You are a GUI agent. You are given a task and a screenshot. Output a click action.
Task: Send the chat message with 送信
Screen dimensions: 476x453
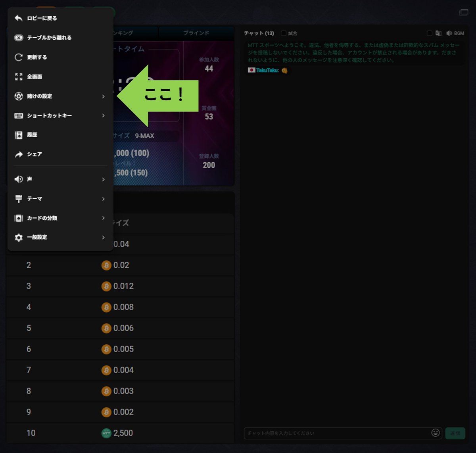(455, 433)
